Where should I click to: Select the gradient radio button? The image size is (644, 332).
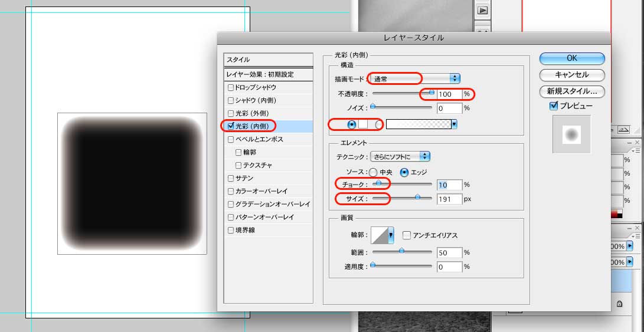coord(378,124)
